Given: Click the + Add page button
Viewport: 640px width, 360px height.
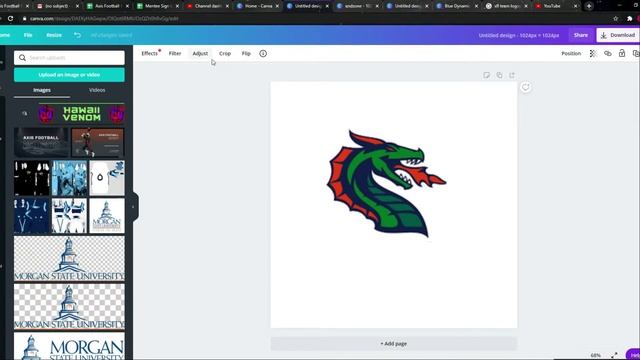Looking at the screenshot, I should click(x=394, y=344).
